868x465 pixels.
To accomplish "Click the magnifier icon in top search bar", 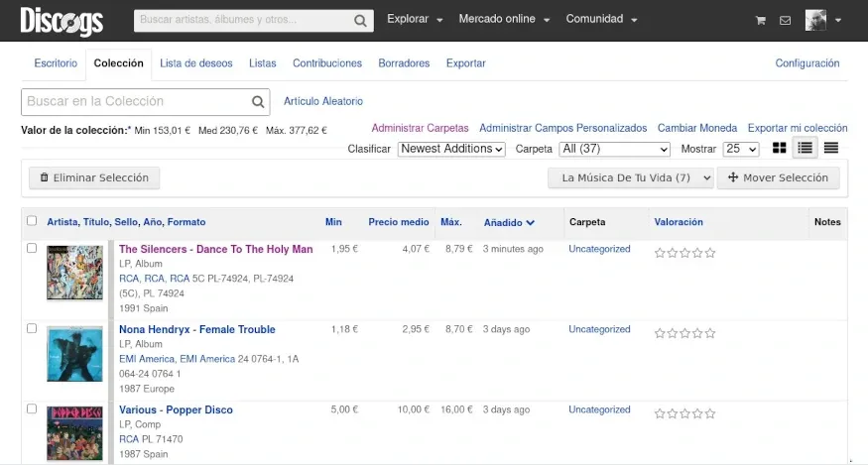I will pos(360,21).
